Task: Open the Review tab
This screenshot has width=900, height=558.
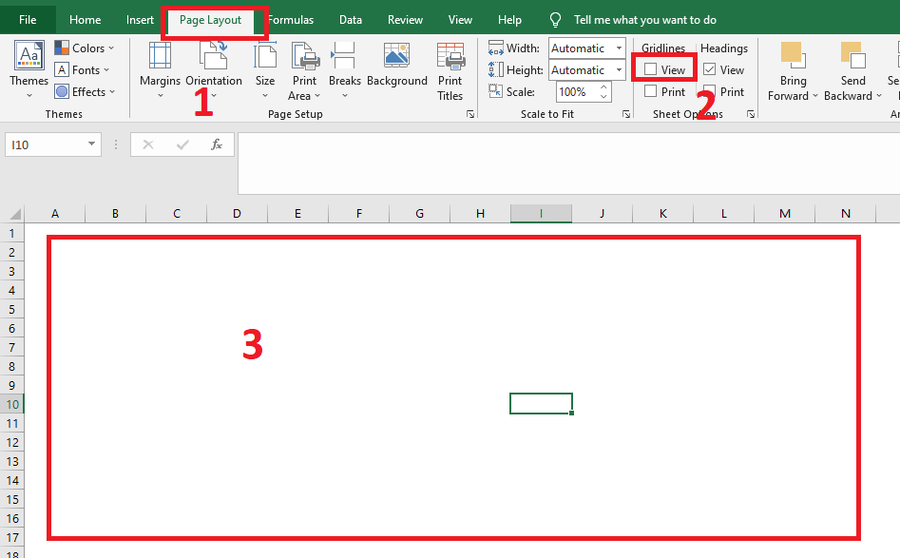Action: pyautogui.click(x=405, y=20)
